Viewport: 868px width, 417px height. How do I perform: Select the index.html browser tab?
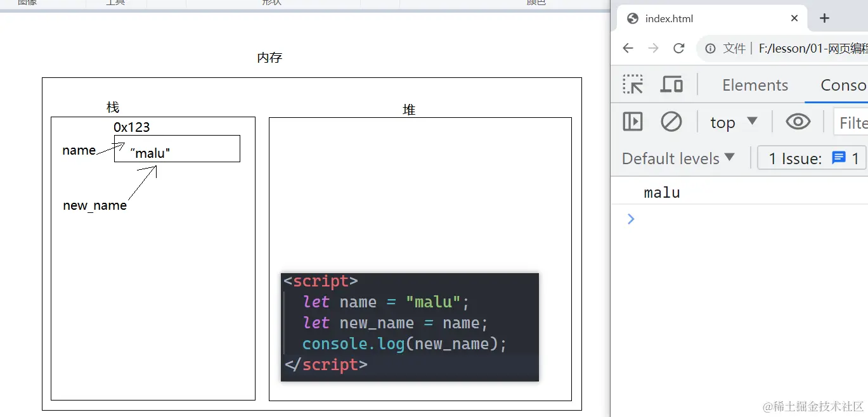pyautogui.click(x=713, y=18)
